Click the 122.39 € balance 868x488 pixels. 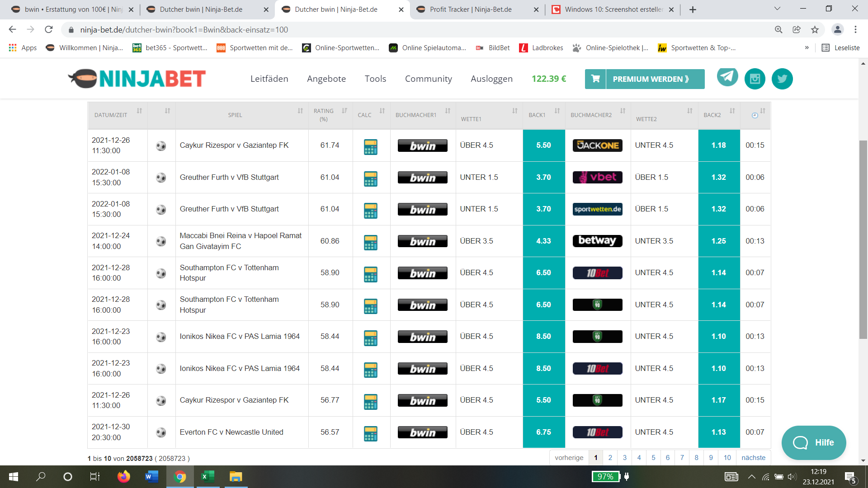coord(549,79)
